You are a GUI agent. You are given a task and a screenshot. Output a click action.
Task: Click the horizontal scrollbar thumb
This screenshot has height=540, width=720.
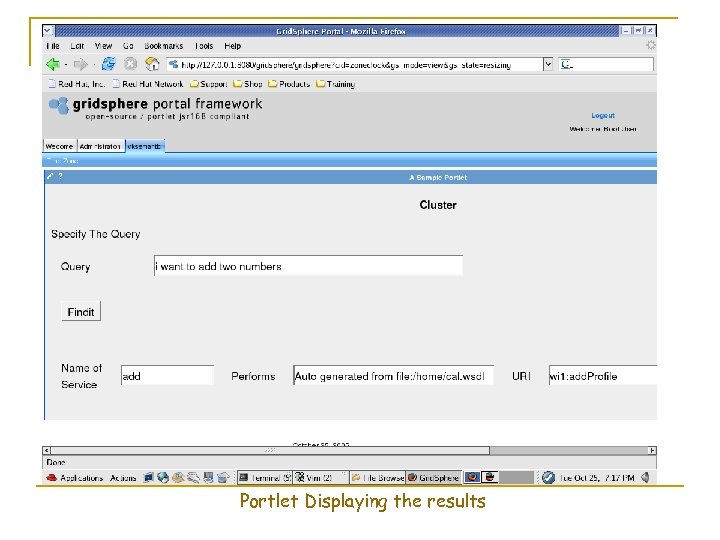click(x=270, y=450)
